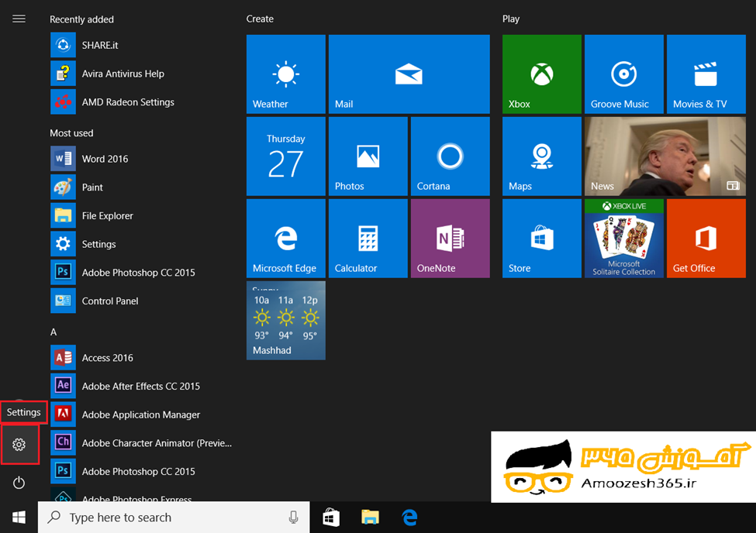Image resolution: width=756 pixels, height=533 pixels.
Task: Click the 'Play' group heading
Action: click(x=511, y=19)
